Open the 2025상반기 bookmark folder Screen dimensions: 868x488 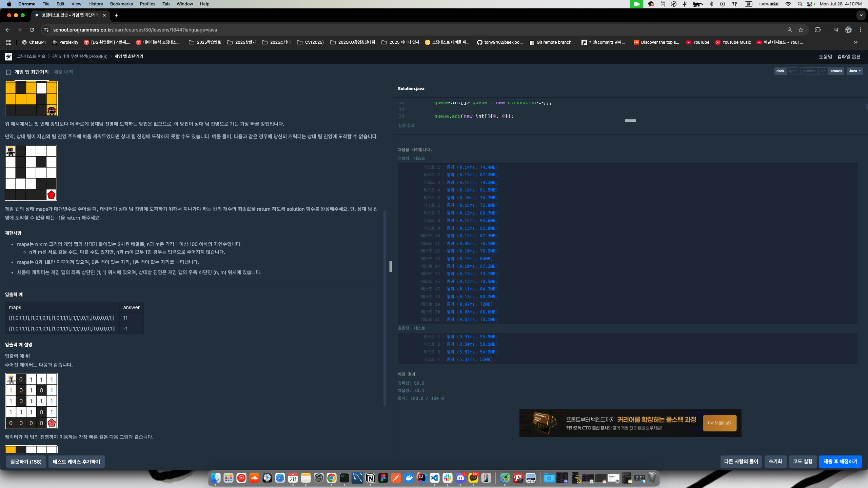(241, 42)
